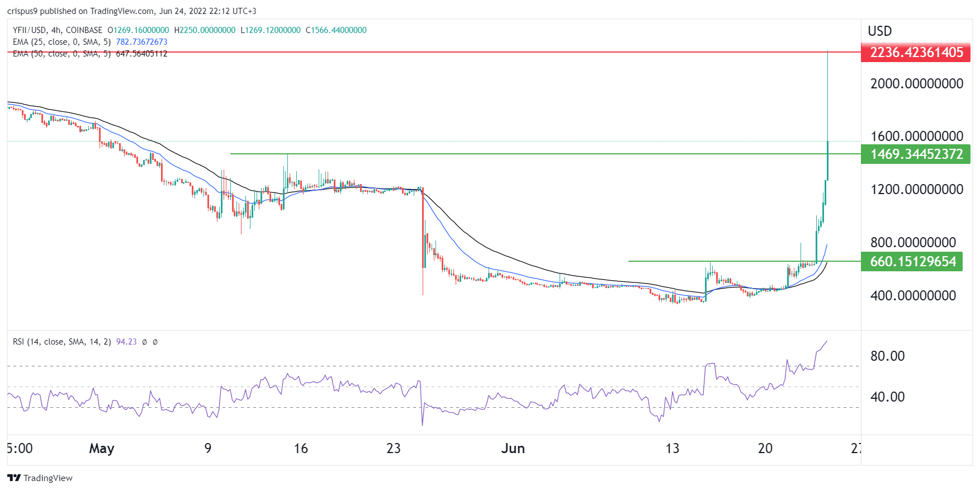This screenshot has width=980, height=490.
Task: Click the RSI 80.00 axis label
Action: click(887, 356)
